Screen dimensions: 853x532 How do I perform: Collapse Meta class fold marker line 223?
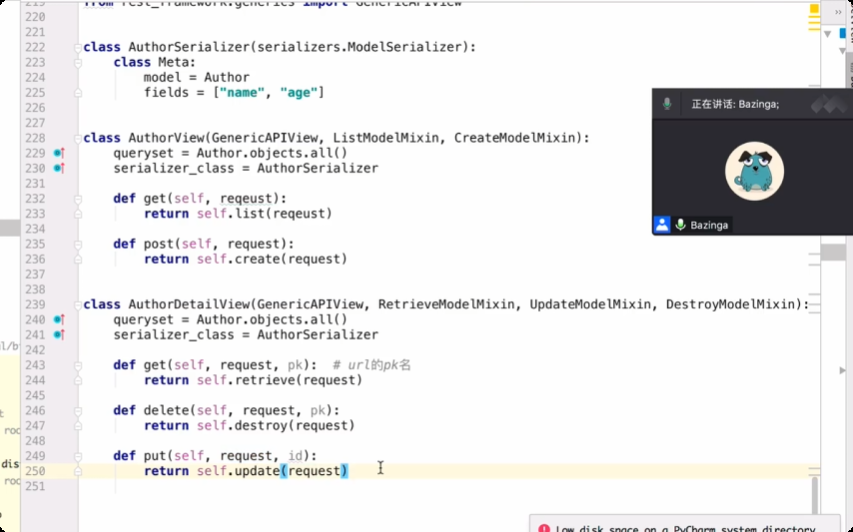tap(78, 63)
